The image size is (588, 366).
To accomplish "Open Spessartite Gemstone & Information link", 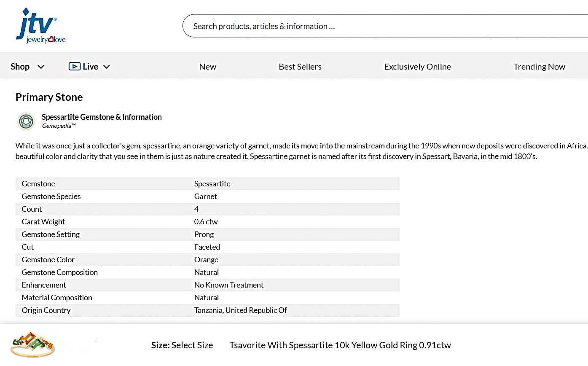I will click(102, 117).
